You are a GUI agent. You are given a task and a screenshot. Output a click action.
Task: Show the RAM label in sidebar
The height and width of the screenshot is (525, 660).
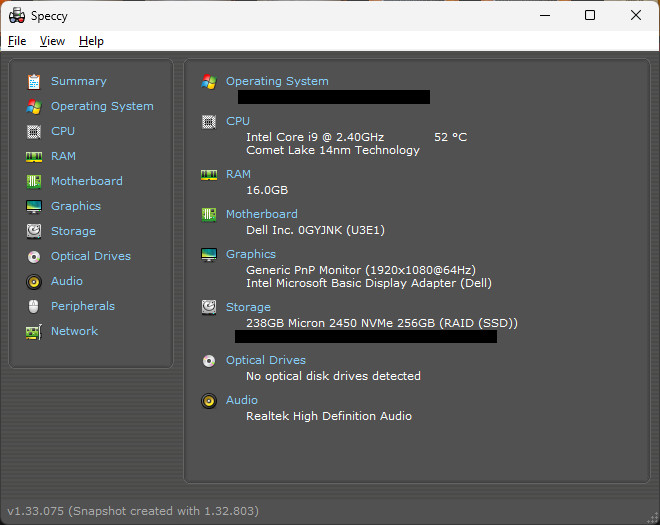click(63, 156)
